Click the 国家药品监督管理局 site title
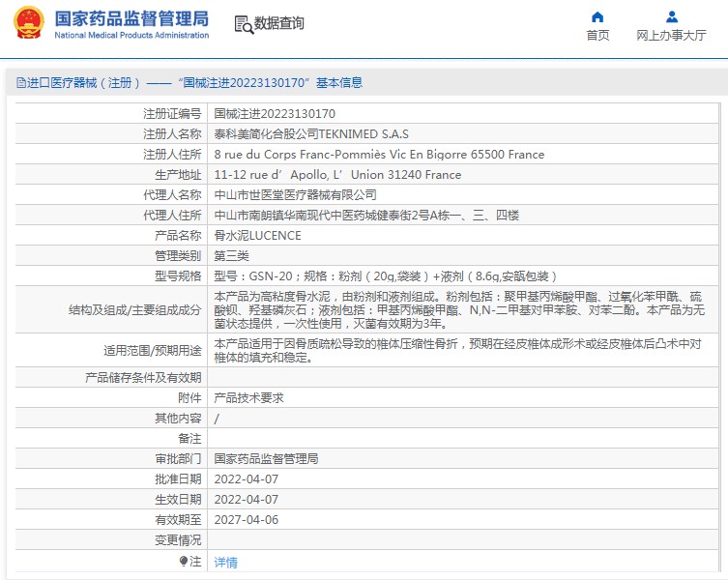Screen dimensions: 728x580 131,19
